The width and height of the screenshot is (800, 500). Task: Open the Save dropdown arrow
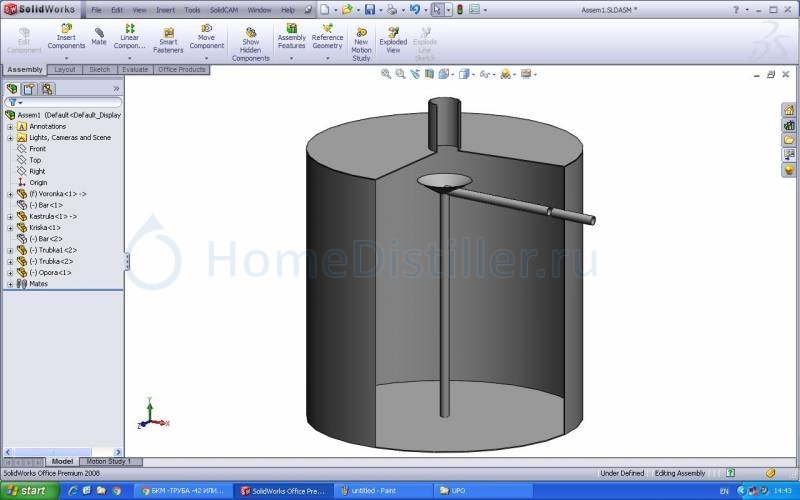pos(380,10)
